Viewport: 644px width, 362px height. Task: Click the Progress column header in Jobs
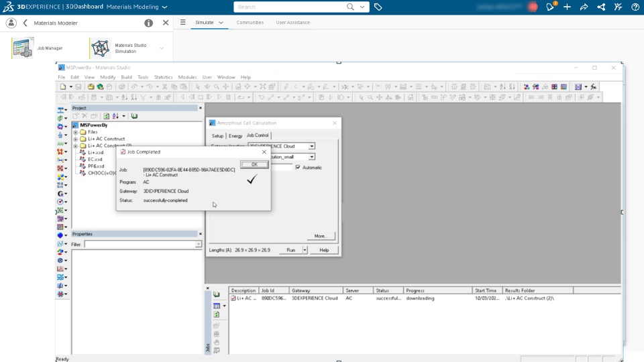point(438,290)
